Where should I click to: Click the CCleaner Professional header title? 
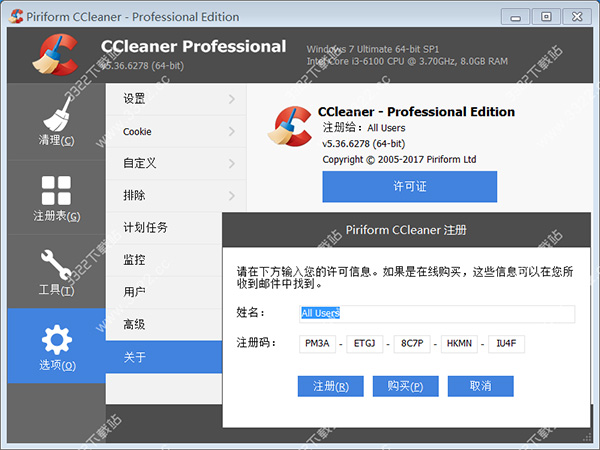(x=194, y=46)
